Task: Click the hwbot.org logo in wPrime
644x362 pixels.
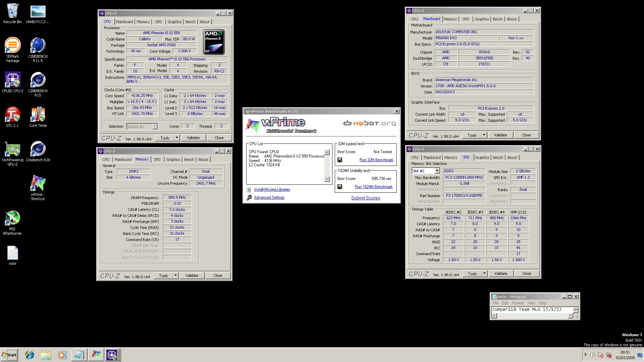Action: [369, 123]
